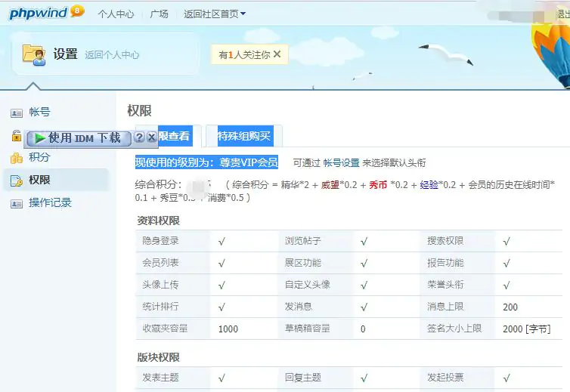The height and width of the screenshot is (392, 570).
Task: Click the 权限 key document icon
Action: click(17, 181)
